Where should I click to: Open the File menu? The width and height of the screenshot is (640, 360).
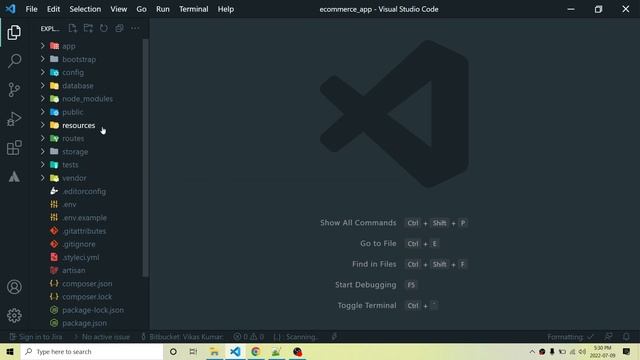click(x=31, y=9)
